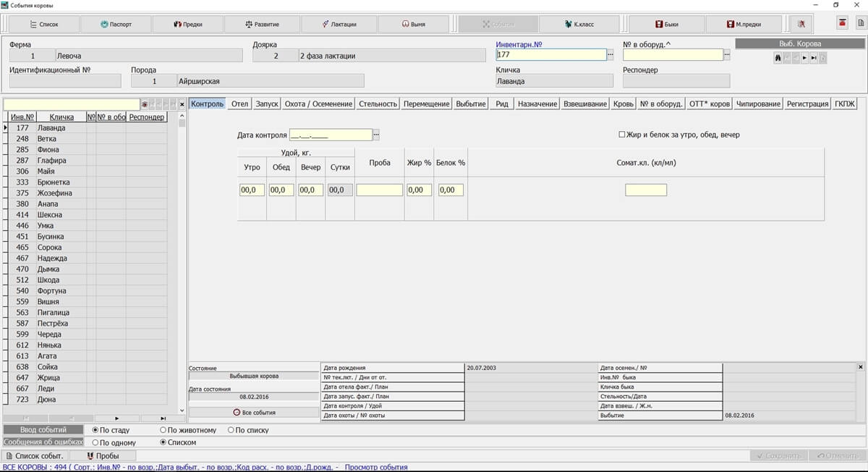Select the По животному radio option

pos(163,430)
